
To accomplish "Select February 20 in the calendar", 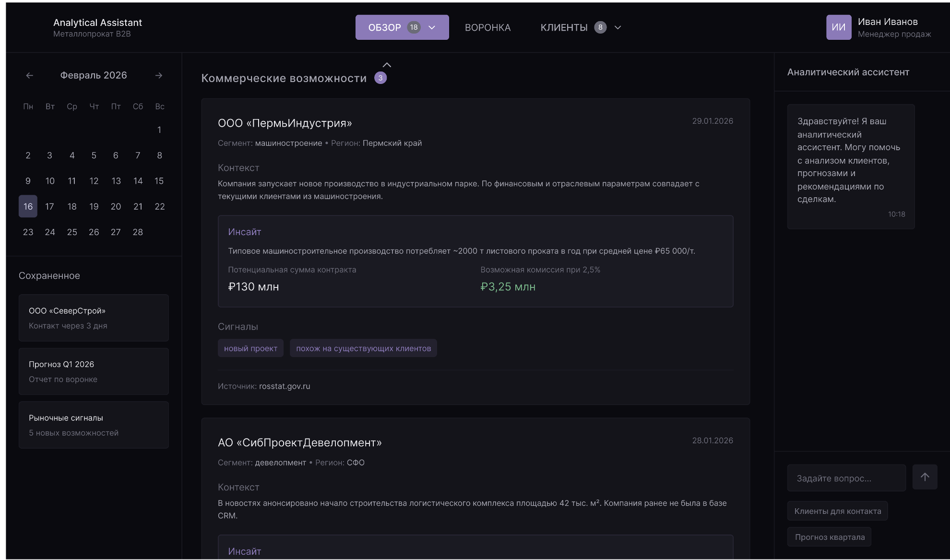I will [x=116, y=206].
